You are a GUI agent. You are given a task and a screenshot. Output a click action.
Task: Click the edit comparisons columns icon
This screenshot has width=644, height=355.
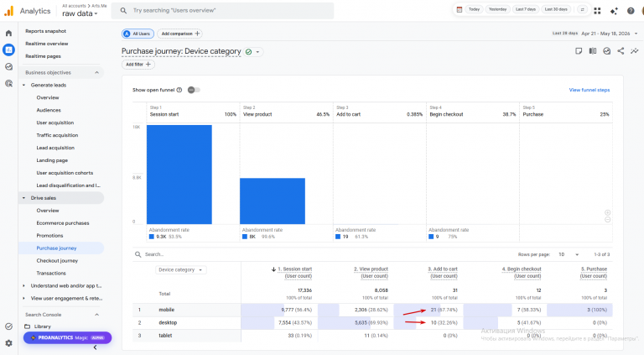(x=593, y=51)
